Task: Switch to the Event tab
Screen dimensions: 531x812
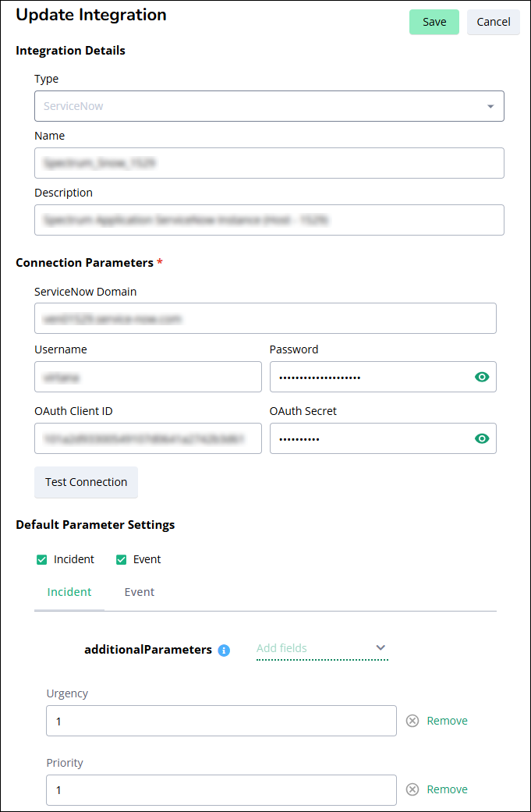Action: (x=140, y=592)
